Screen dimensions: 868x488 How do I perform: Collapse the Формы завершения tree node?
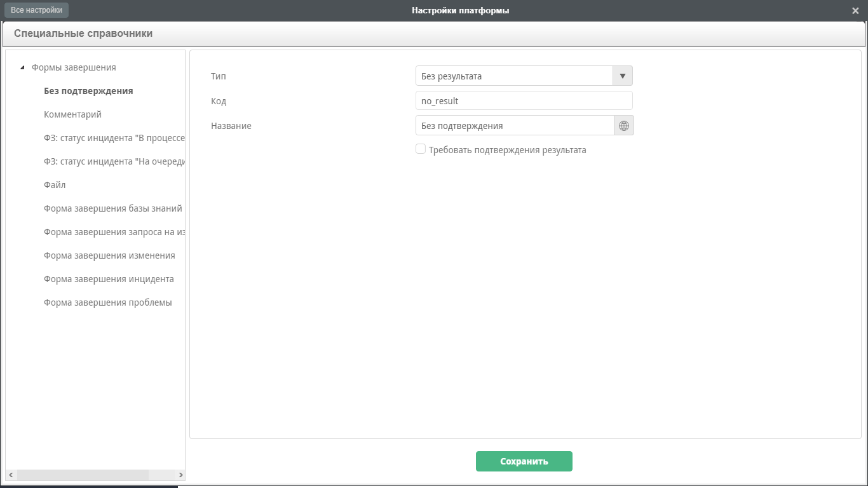22,67
